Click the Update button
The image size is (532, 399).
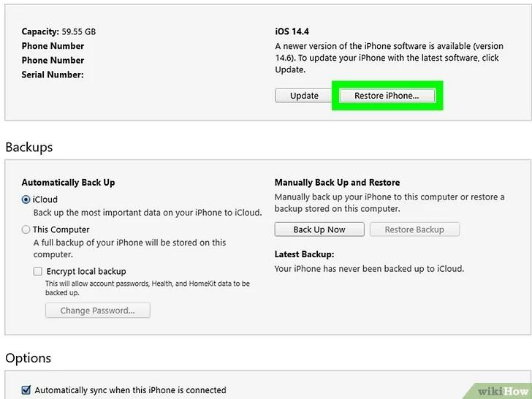(x=304, y=96)
